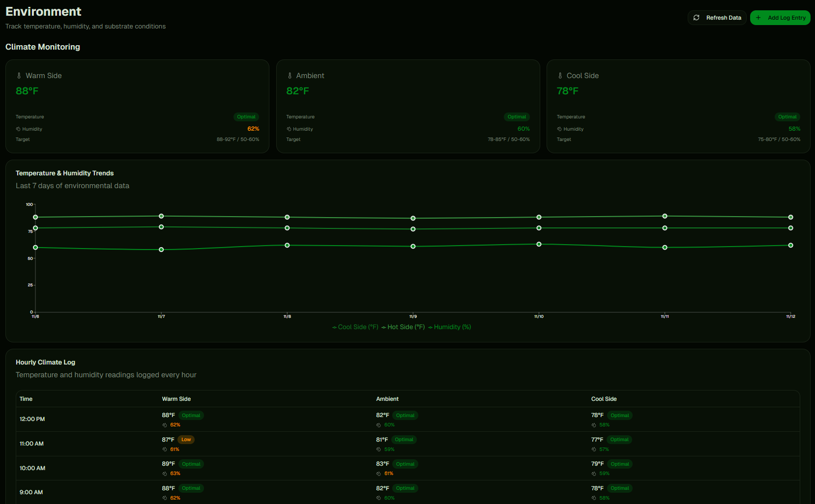Screen dimensions: 815x504
Task: Click the Optimal badge for Ambient at 10:00 AM
Action: pos(405,464)
